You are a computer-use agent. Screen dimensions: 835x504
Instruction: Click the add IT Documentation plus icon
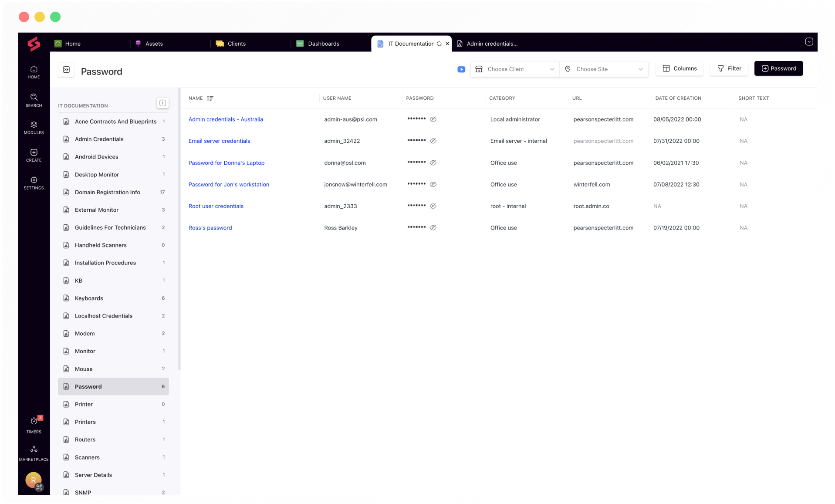click(162, 103)
